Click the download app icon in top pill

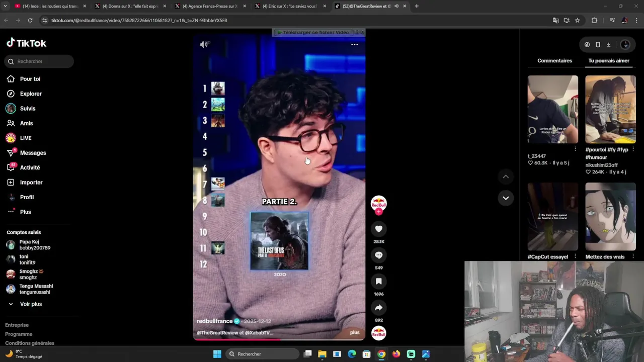(608, 45)
